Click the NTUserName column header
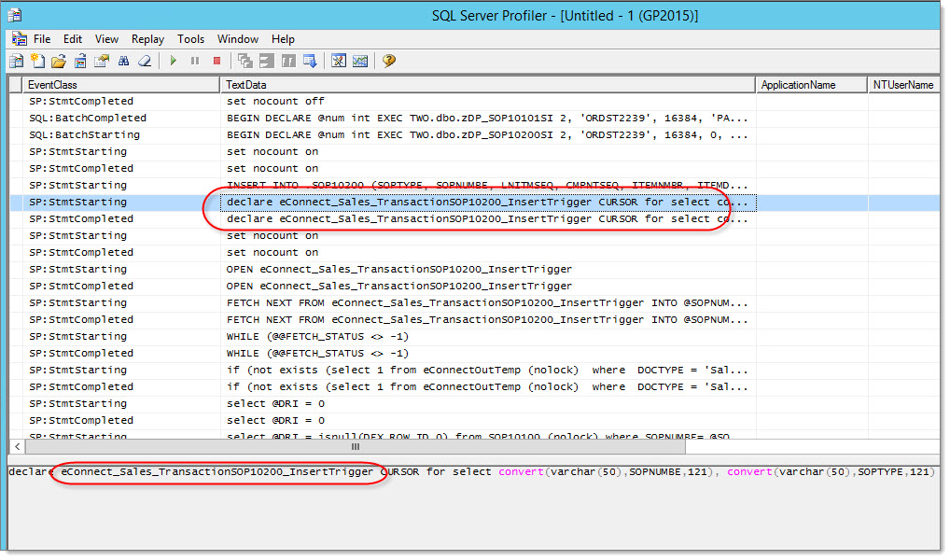 click(x=903, y=85)
